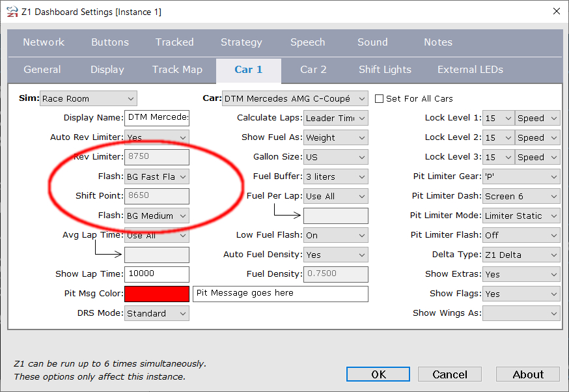Open the Pit Limiter Dash dropdown

point(521,197)
